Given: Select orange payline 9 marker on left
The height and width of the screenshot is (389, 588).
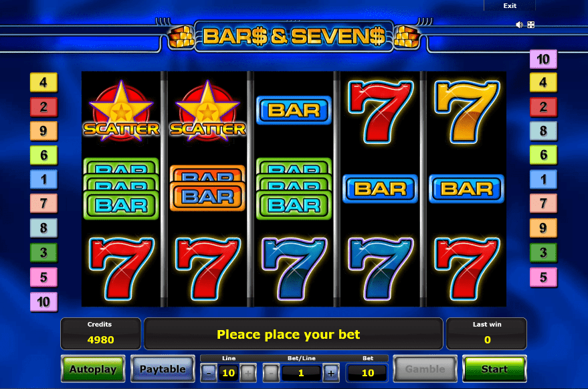Looking at the screenshot, I should point(43,131).
